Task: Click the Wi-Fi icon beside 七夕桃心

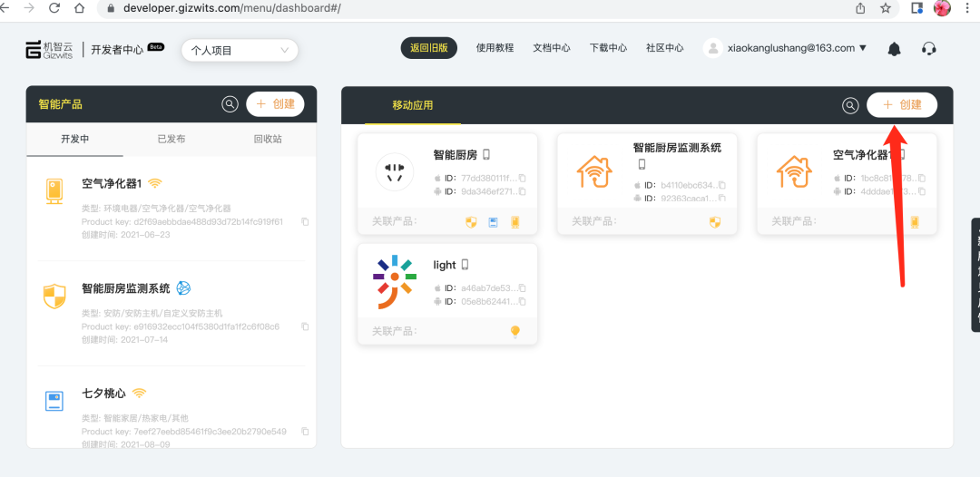Action: coord(139,393)
